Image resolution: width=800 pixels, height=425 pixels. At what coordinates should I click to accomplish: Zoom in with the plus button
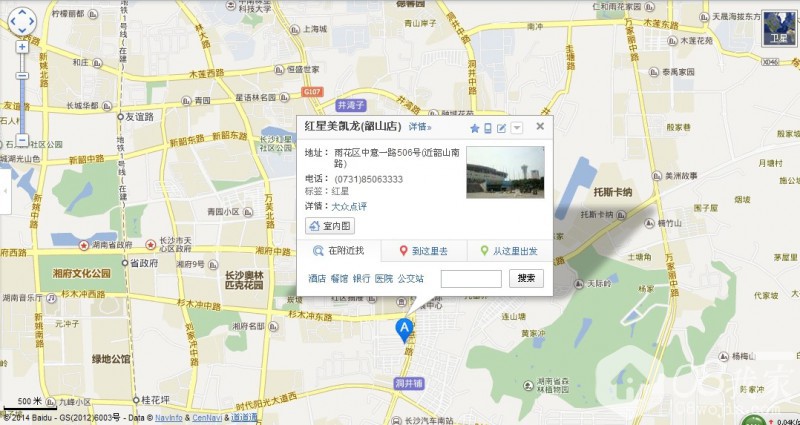22,47
